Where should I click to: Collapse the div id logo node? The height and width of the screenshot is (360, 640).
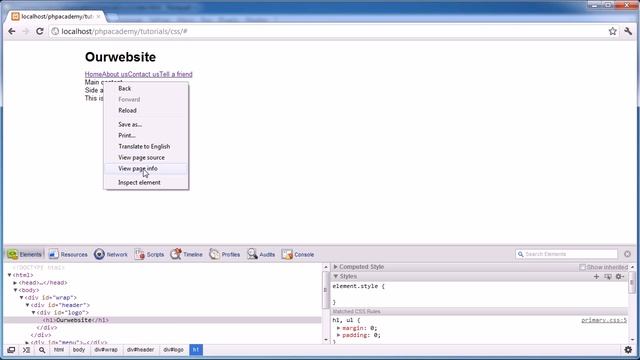33,312
